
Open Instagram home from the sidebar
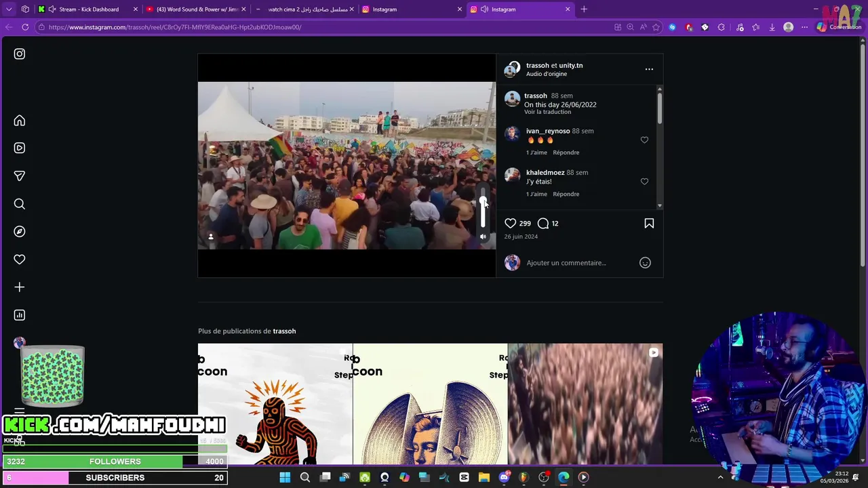point(20,121)
